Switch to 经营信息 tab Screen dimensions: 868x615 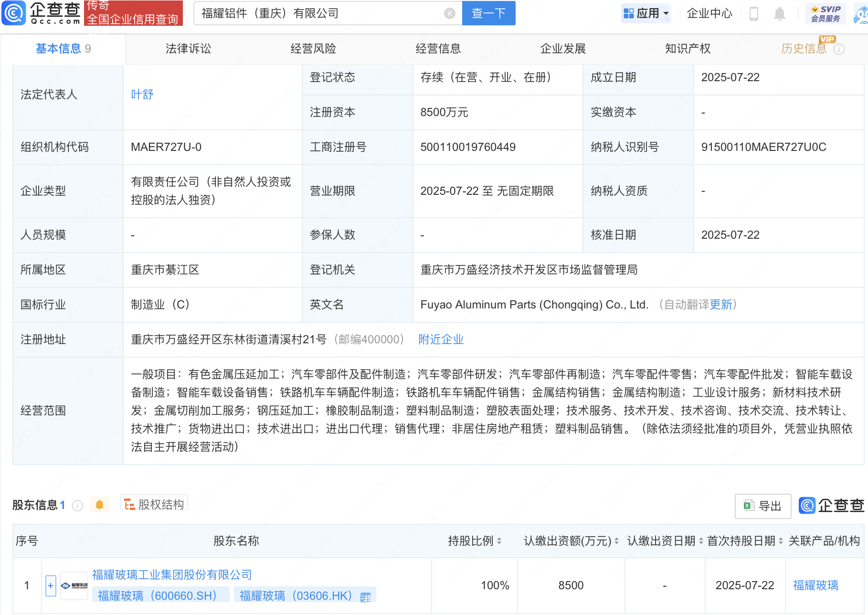click(438, 49)
